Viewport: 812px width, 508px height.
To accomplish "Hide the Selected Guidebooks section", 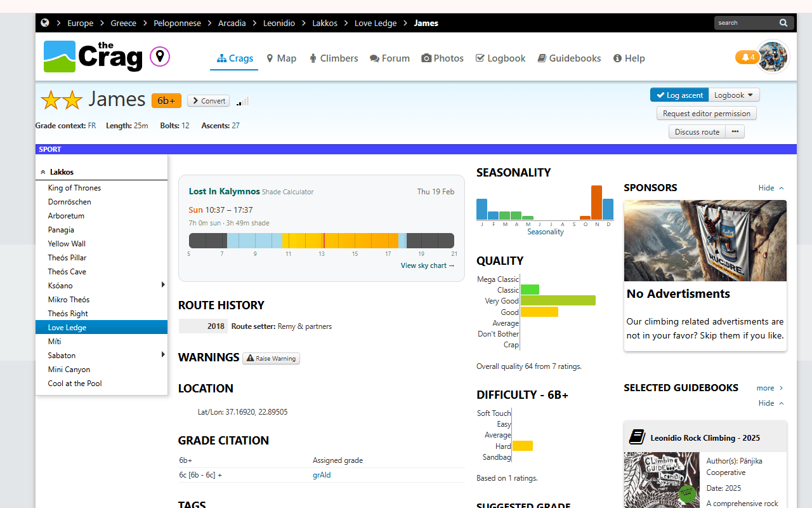I will [x=771, y=403].
